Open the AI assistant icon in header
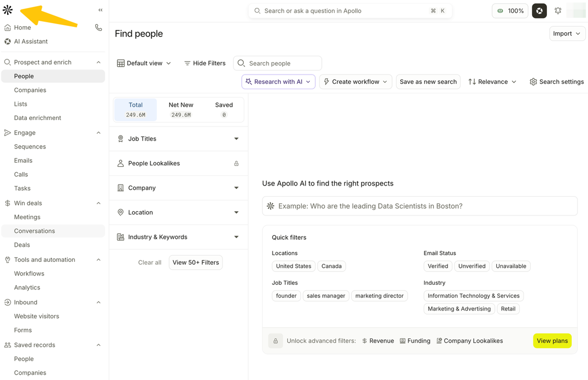This screenshot has height=380, width=588. (x=539, y=11)
